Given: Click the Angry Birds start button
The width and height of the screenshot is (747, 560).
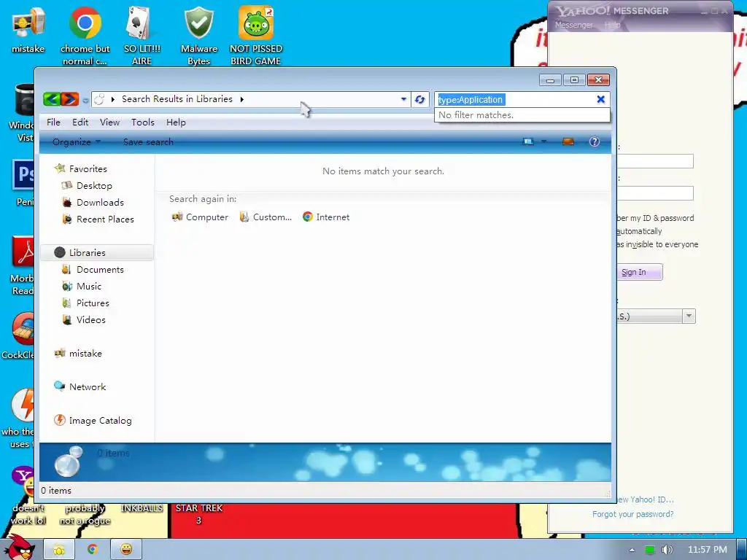Looking at the screenshot, I should click(x=20, y=547).
